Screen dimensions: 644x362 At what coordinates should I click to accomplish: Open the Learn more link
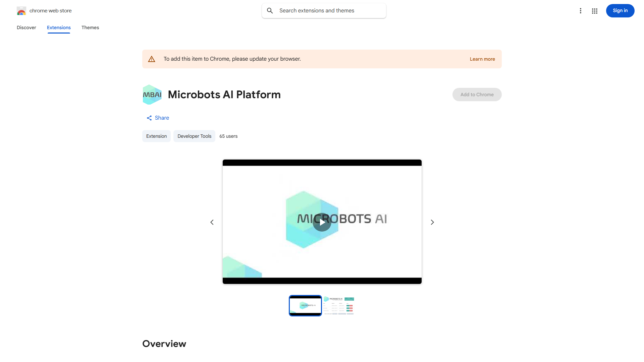coord(482,59)
